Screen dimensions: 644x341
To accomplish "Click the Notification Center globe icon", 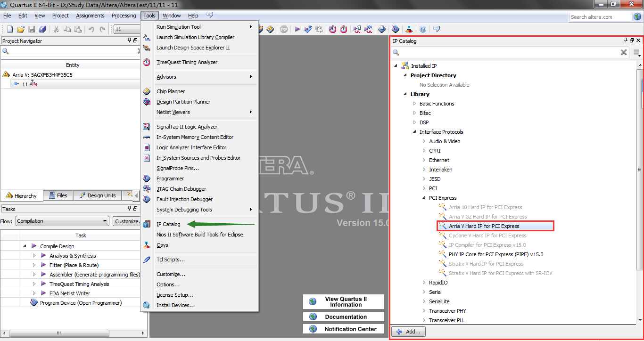I will click(x=313, y=329).
